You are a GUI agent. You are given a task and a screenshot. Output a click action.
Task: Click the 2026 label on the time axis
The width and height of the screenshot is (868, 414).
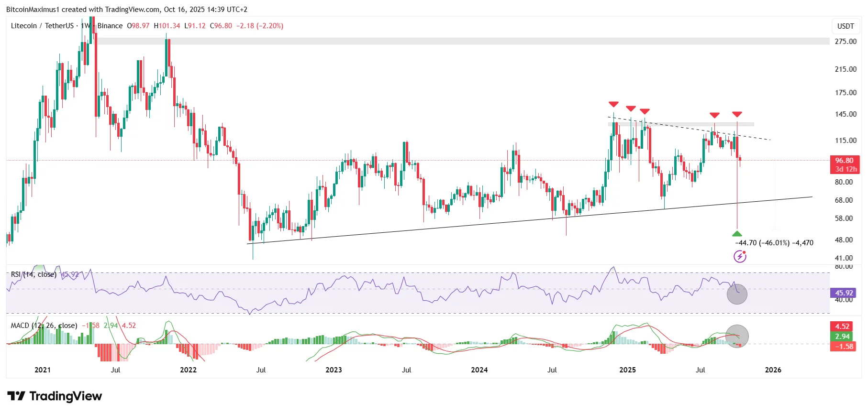click(x=773, y=370)
